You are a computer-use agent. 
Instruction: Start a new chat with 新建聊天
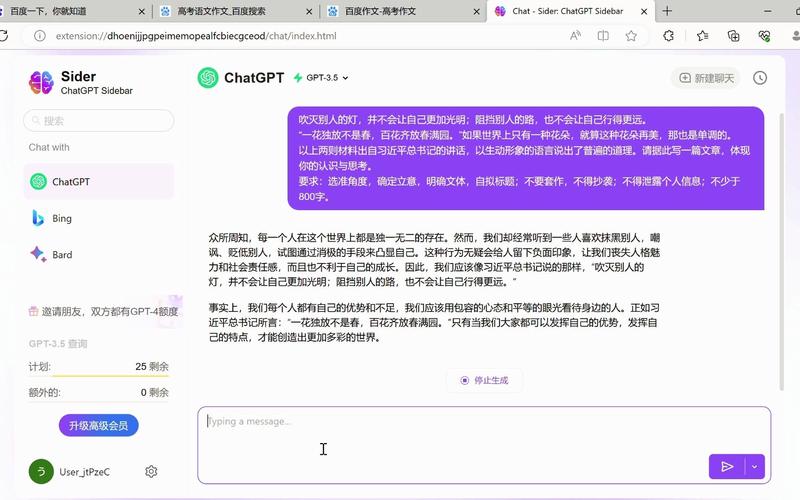[x=707, y=78]
